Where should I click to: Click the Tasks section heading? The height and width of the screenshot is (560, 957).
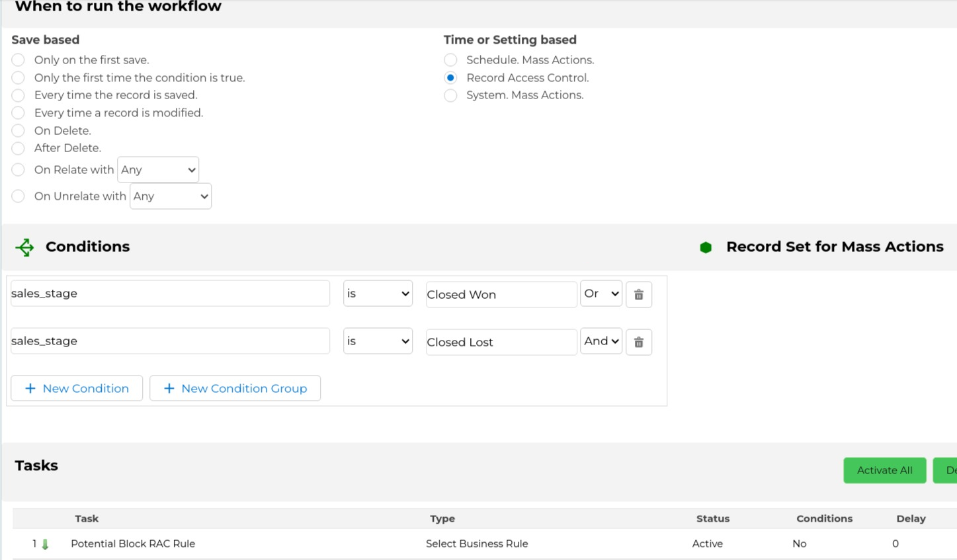pos(36,465)
